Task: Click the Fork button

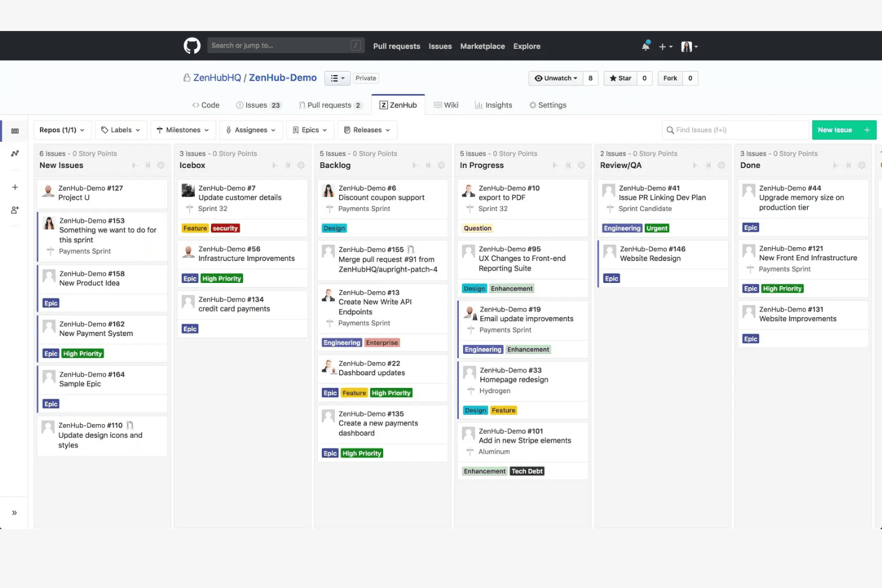Action: [670, 78]
